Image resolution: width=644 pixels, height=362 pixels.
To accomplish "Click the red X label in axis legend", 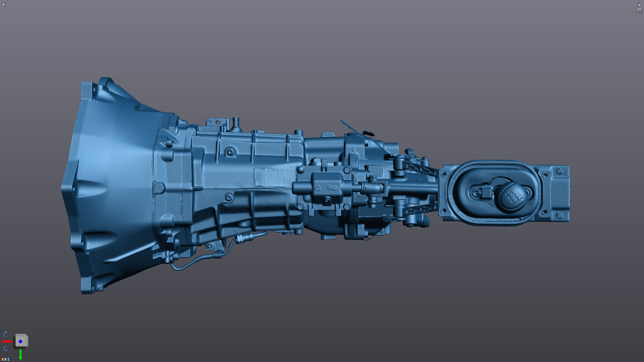I will pos(3,359).
